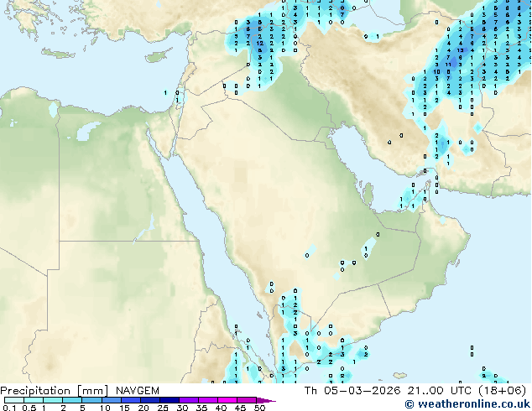This screenshot has width=532, height=411.
Task: Click the "12" precipitation value on the map
Action: coord(260,44)
